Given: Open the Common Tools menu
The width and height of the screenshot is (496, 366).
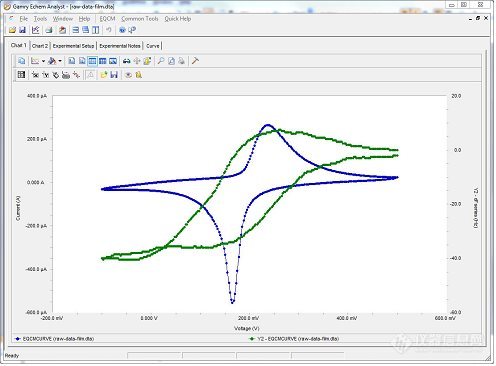Looking at the screenshot, I should point(140,19).
